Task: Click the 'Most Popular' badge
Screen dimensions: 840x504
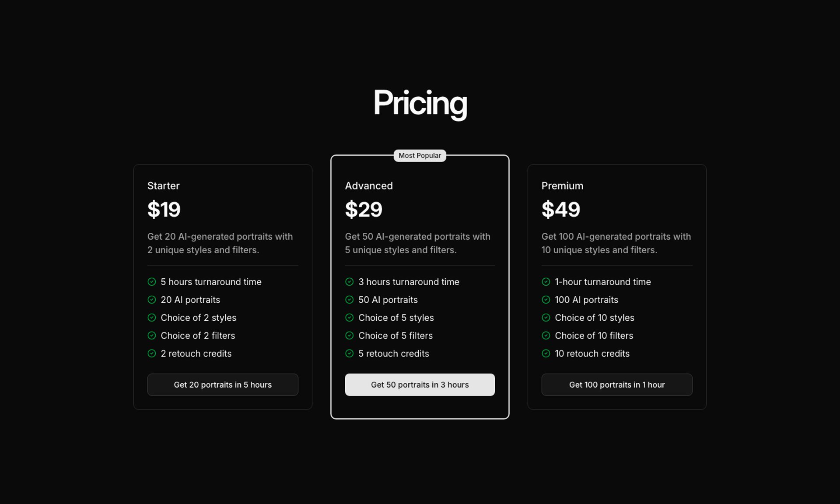Action: click(420, 156)
